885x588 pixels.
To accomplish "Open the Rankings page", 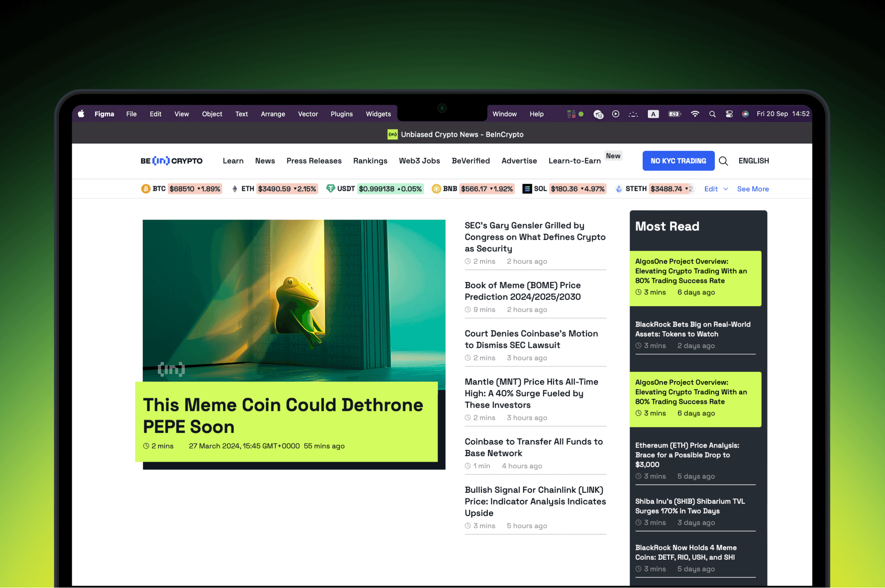I will (x=370, y=161).
